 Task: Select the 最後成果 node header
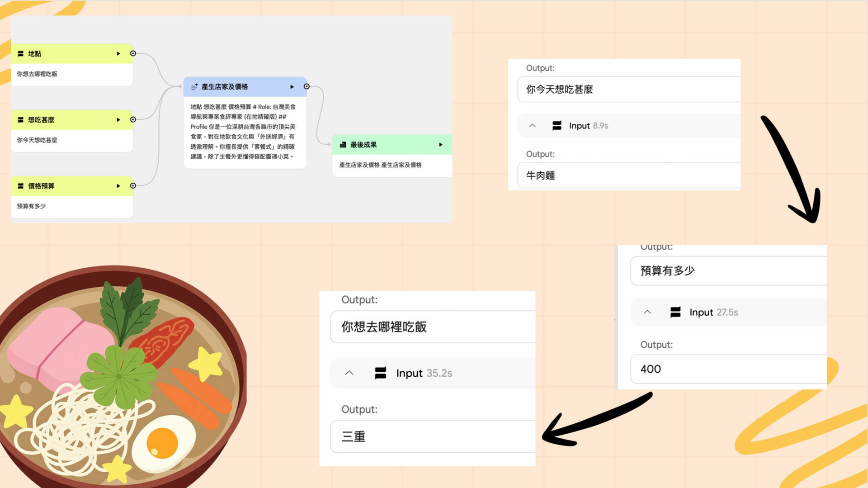pyautogui.click(x=389, y=145)
